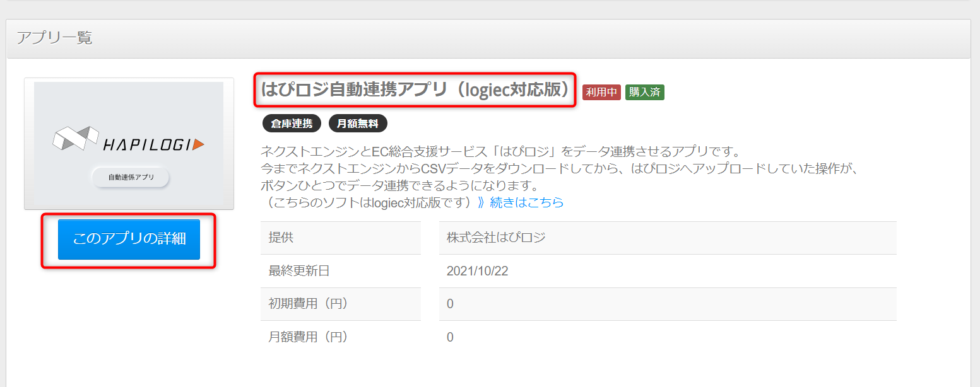
Task: Click the 月額費用（円） value 0
Action: pos(450,337)
